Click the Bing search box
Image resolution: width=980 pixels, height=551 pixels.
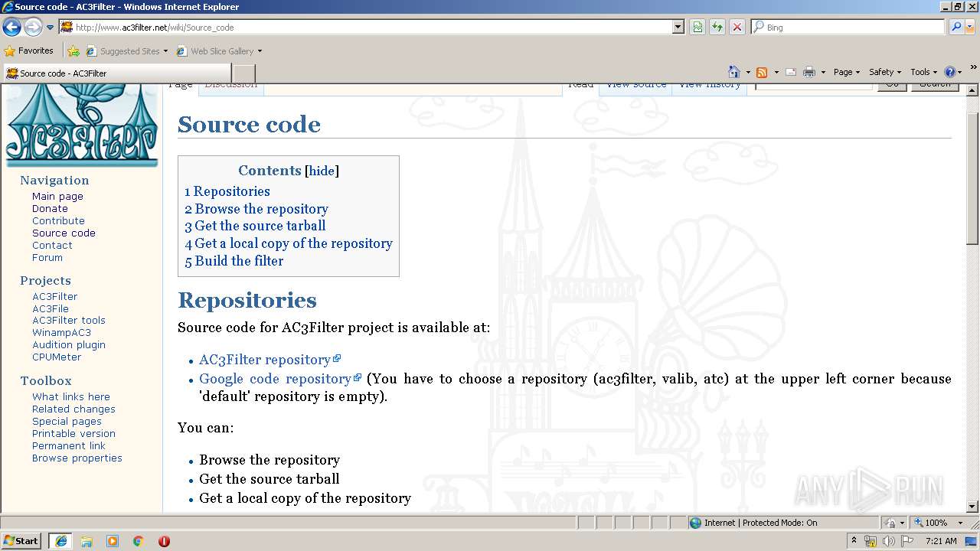click(848, 27)
